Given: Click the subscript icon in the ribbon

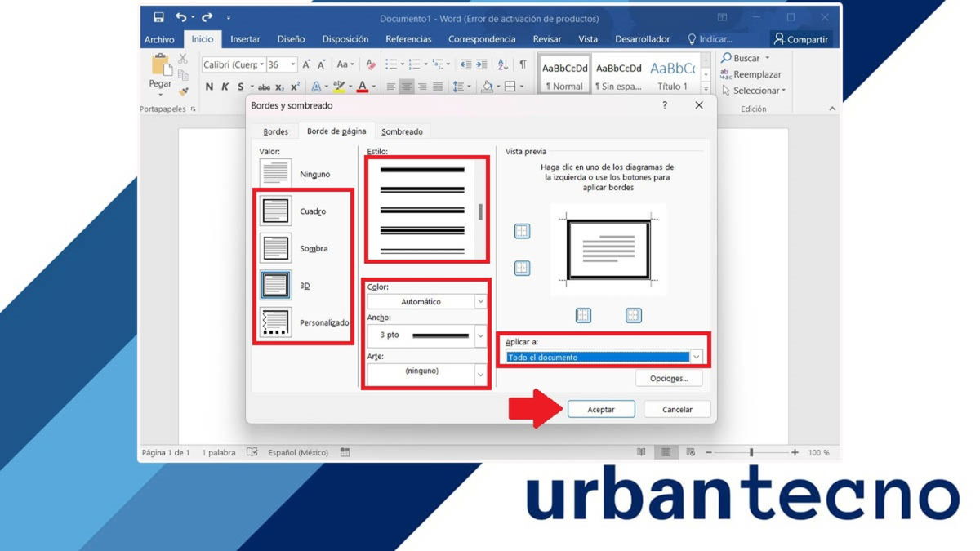Looking at the screenshot, I should [278, 85].
